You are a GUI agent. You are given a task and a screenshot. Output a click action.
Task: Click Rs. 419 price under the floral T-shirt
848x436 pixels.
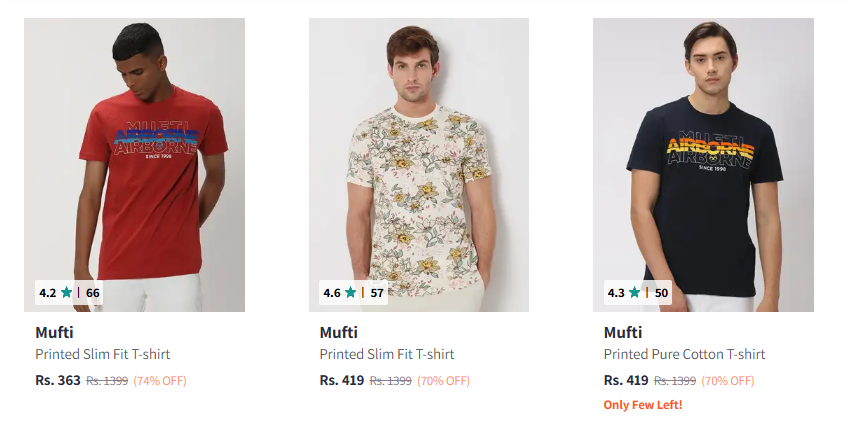[342, 380]
